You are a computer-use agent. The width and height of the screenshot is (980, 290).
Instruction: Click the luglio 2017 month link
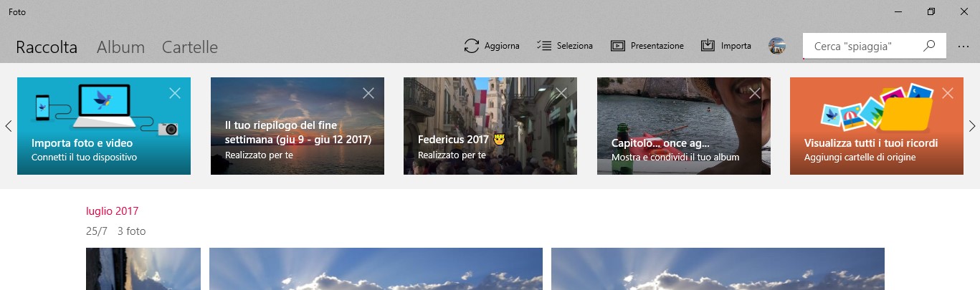tap(112, 211)
